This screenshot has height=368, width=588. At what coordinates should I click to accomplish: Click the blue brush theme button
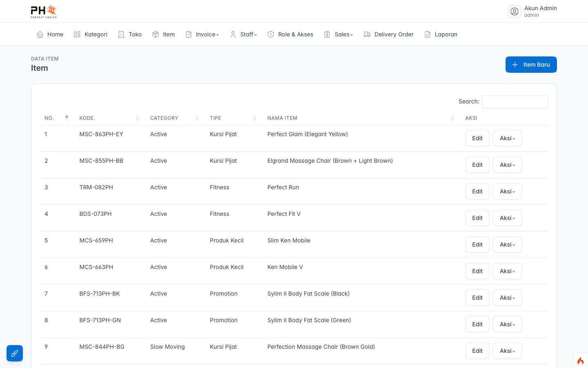coord(15,353)
